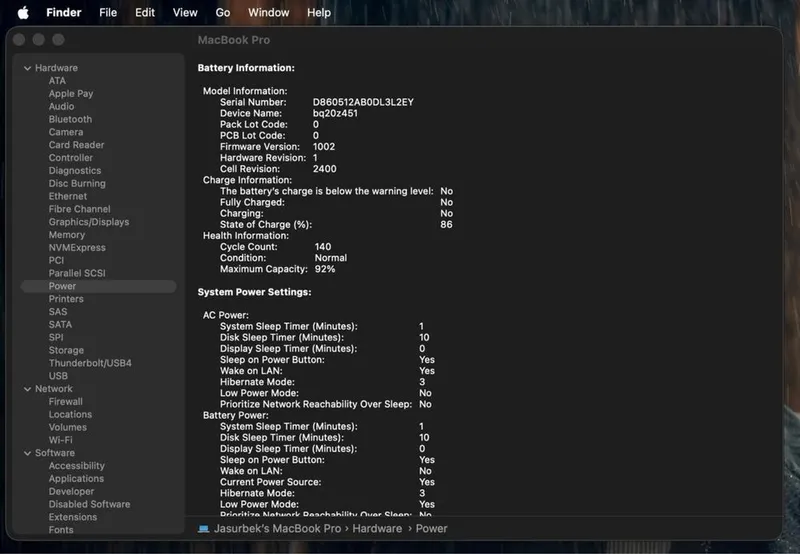The height and width of the screenshot is (554, 800).
Task: Open the Help menu
Action: tap(318, 13)
